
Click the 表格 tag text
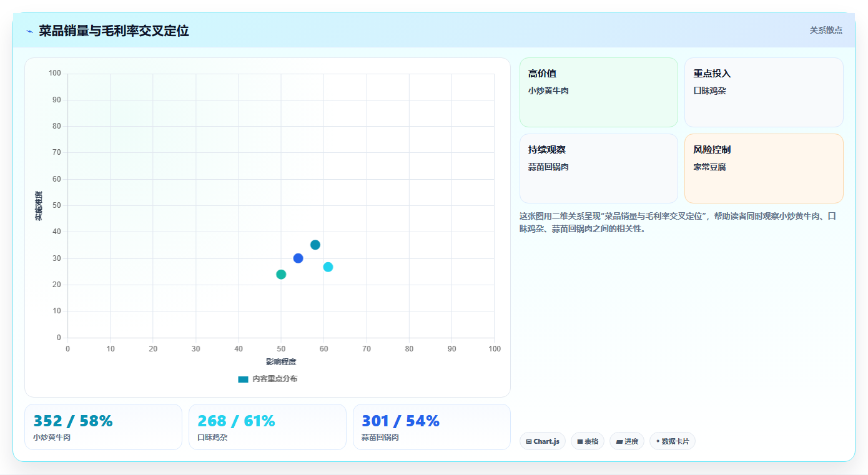[591, 441]
